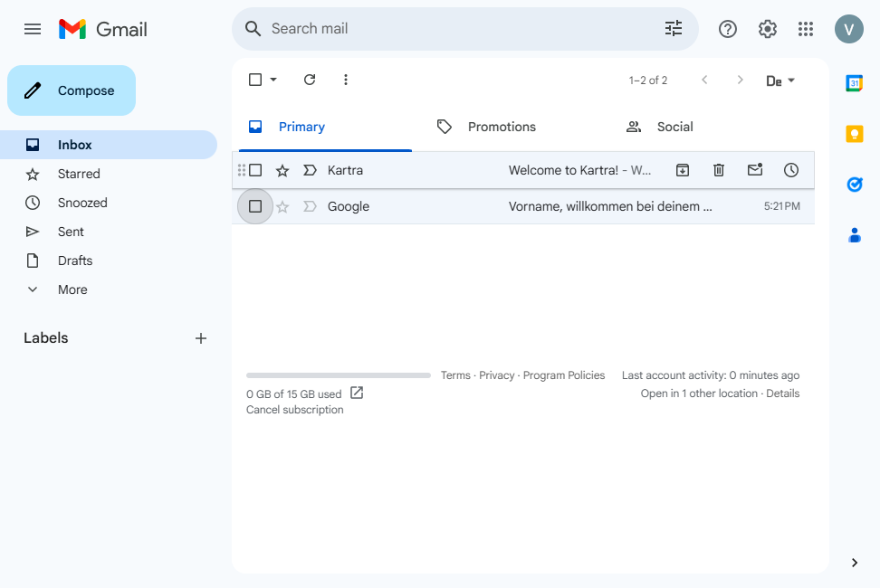Snooze the Kartra email
Viewport: 880px width, 588px height.
pyautogui.click(x=791, y=170)
